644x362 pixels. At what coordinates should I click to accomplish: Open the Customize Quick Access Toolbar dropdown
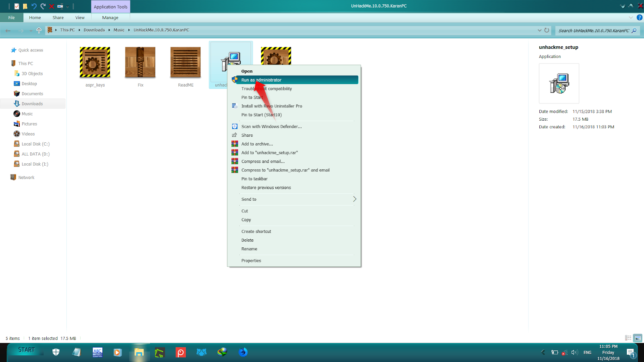click(x=68, y=6)
